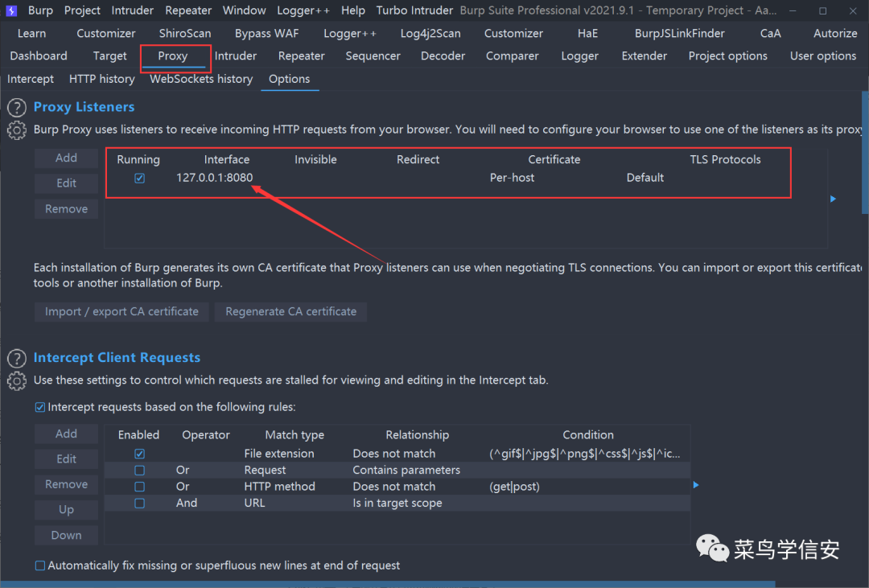This screenshot has width=869, height=588.
Task: Add a new proxy listener
Action: [67, 158]
